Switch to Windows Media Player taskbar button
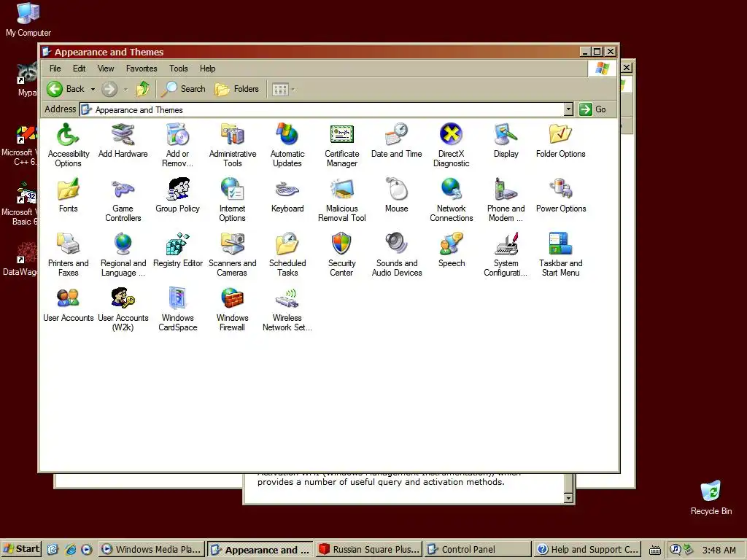 [x=152, y=550]
